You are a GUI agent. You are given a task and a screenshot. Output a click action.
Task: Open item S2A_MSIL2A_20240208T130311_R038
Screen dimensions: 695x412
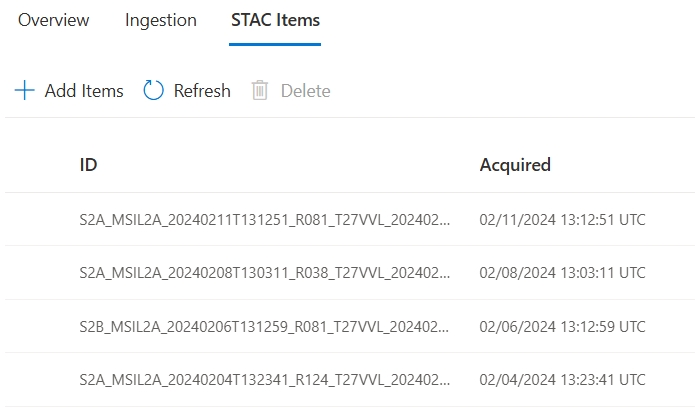[x=264, y=272]
